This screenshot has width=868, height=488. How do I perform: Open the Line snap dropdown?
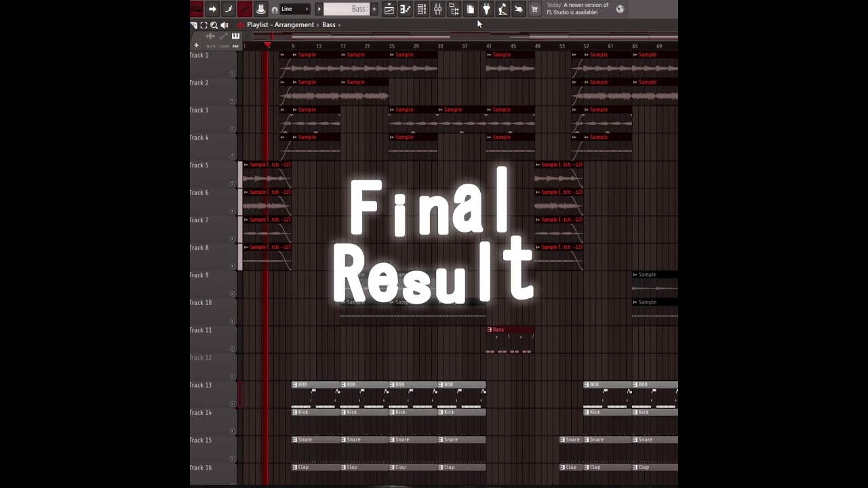(x=295, y=9)
